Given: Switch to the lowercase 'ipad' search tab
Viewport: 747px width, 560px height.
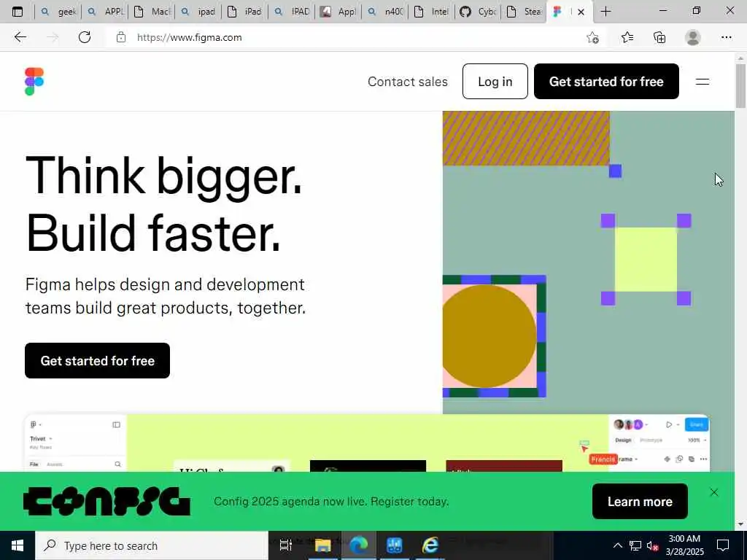Looking at the screenshot, I should (198, 12).
